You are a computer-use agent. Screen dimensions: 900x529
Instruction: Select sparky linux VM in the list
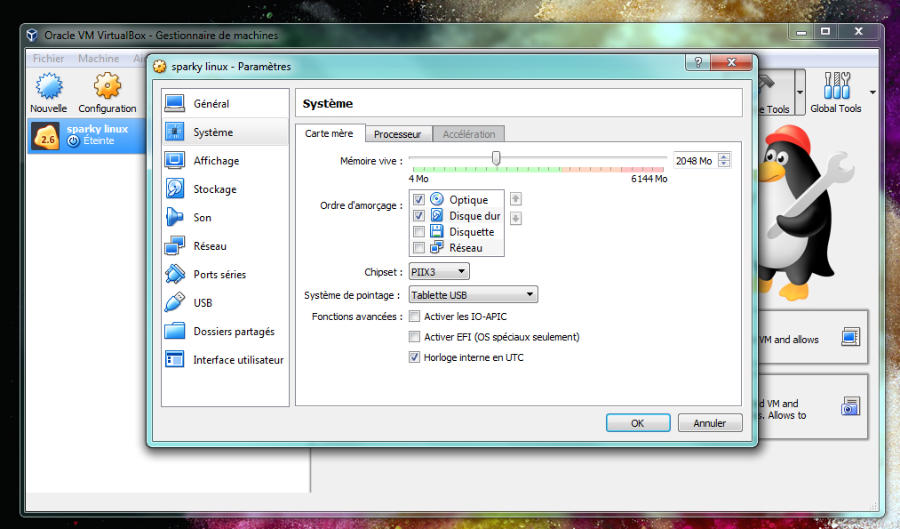click(87, 135)
